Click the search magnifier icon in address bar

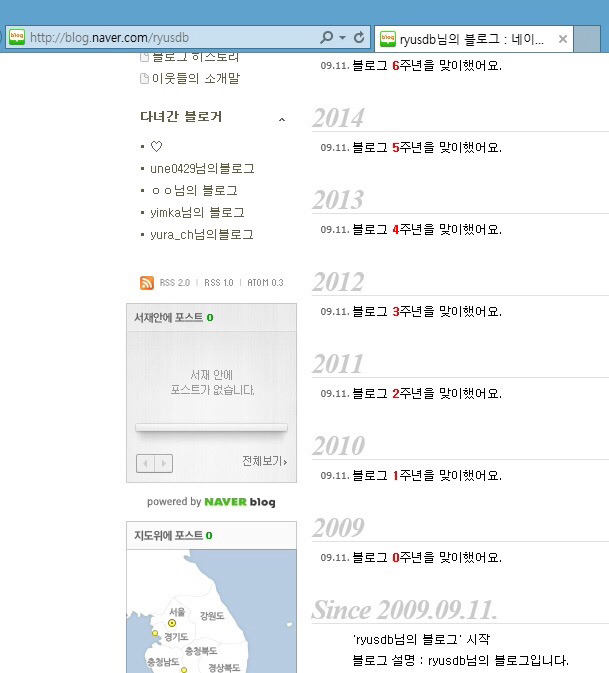(327, 37)
